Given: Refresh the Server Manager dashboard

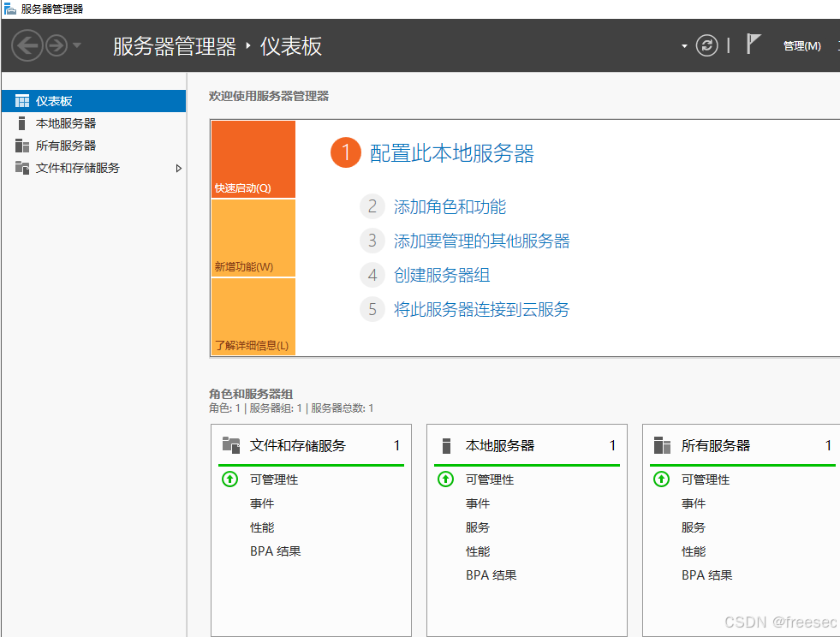Looking at the screenshot, I should tap(706, 45).
